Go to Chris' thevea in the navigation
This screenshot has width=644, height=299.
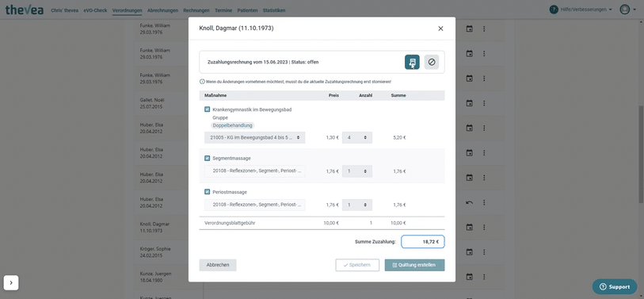pos(64,10)
